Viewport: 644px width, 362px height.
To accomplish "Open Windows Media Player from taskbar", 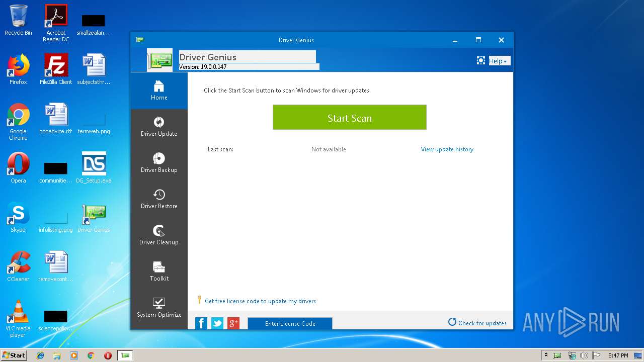I will click(x=74, y=355).
